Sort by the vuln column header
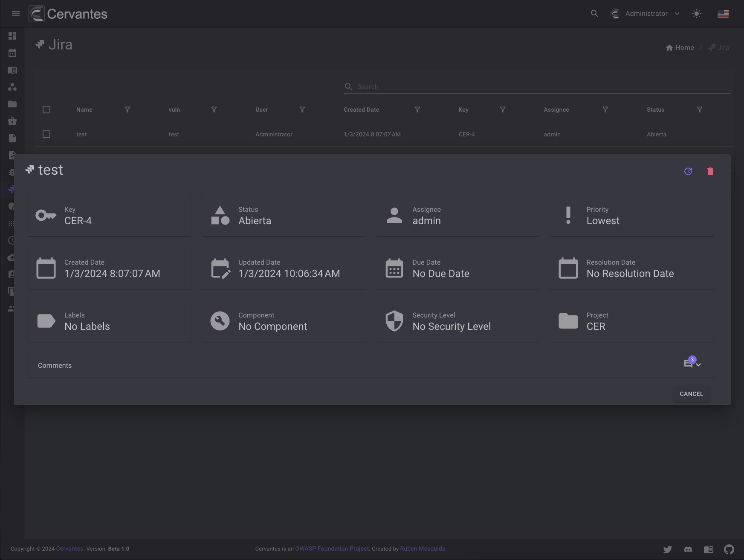 (174, 110)
